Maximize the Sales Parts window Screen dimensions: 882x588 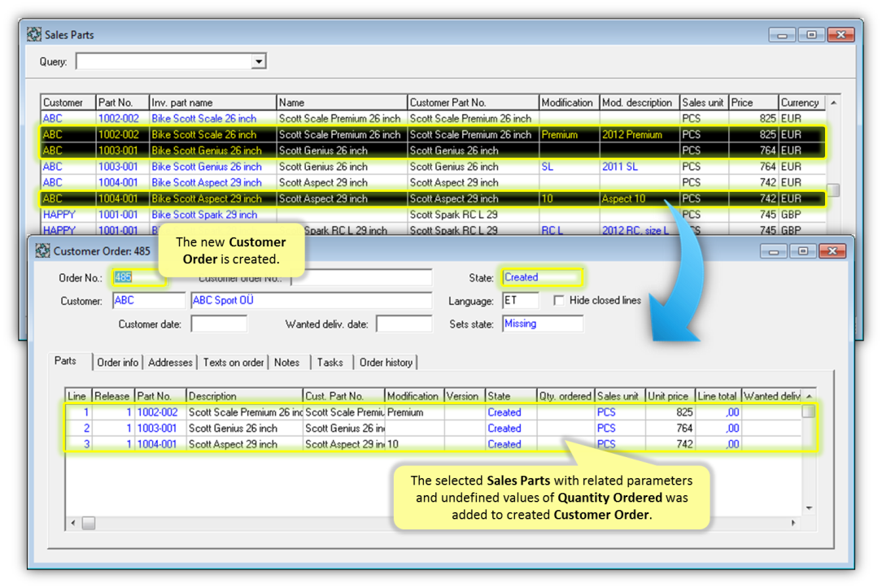tap(812, 35)
